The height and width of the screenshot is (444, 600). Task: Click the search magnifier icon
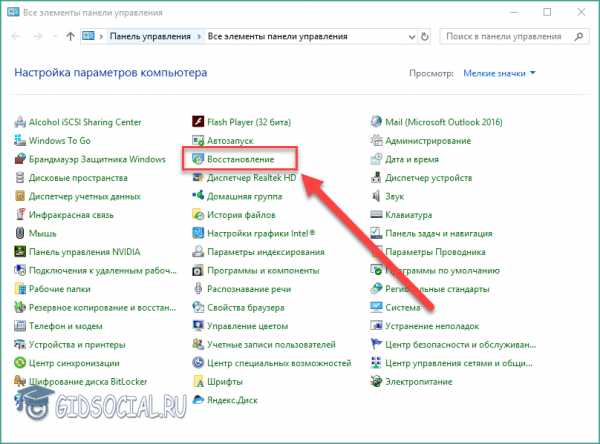[x=579, y=37]
